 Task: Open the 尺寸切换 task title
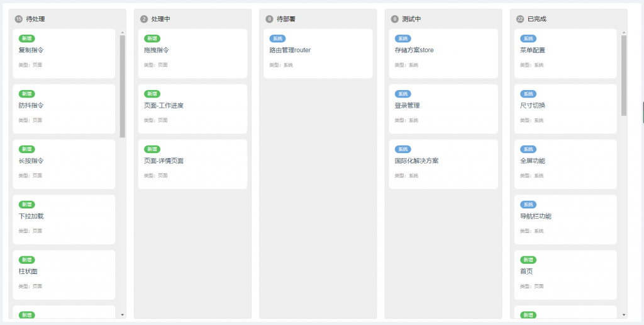click(x=533, y=105)
